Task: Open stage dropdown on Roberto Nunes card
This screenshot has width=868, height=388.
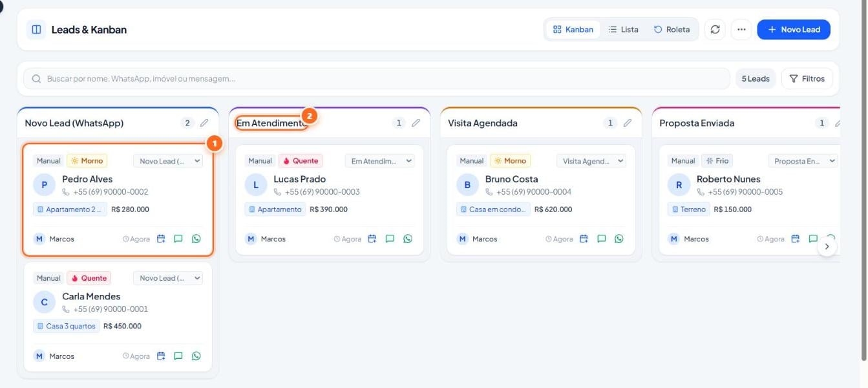Action: coord(803,161)
